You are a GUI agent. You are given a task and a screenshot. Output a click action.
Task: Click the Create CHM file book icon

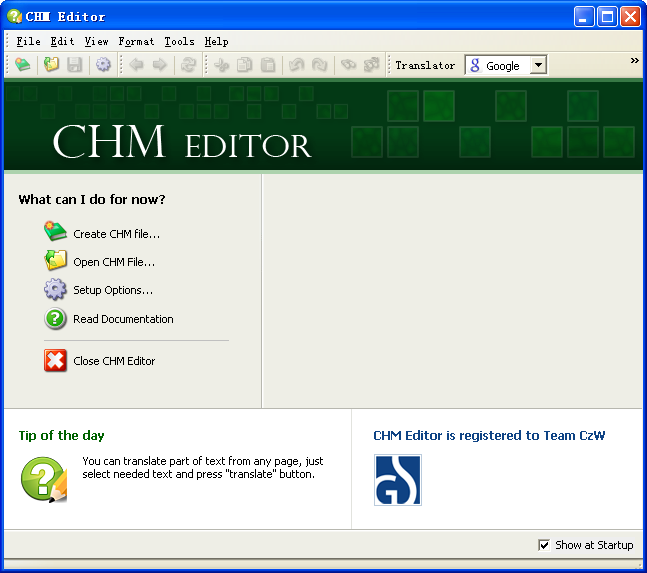55,233
